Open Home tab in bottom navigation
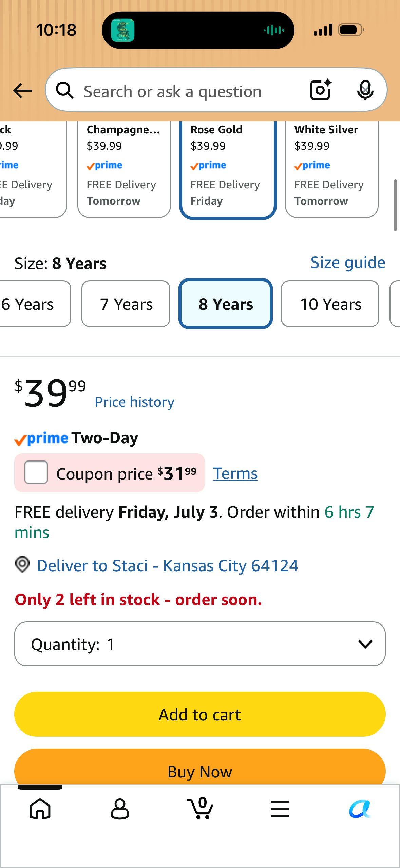 pyautogui.click(x=40, y=809)
